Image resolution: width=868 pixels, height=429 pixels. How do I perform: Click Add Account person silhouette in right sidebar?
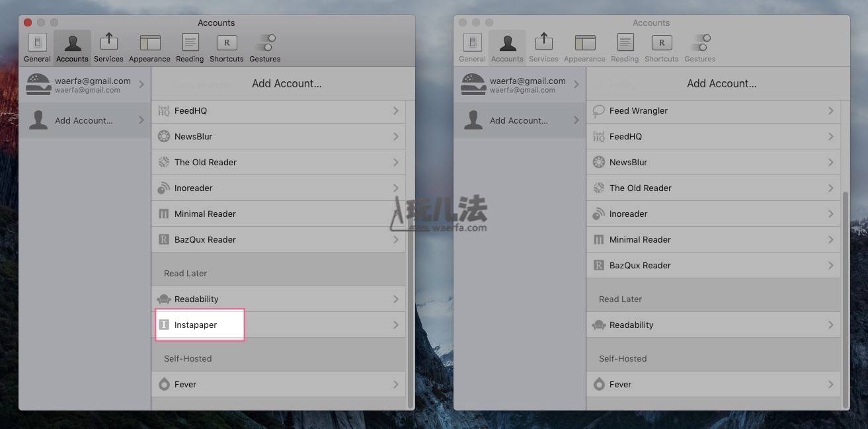(473, 120)
